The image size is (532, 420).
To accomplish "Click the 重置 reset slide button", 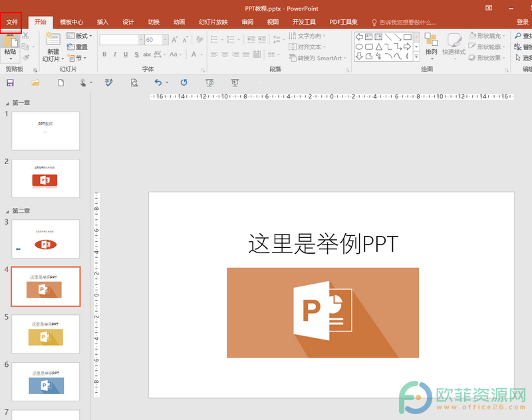I will click(77, 47).
